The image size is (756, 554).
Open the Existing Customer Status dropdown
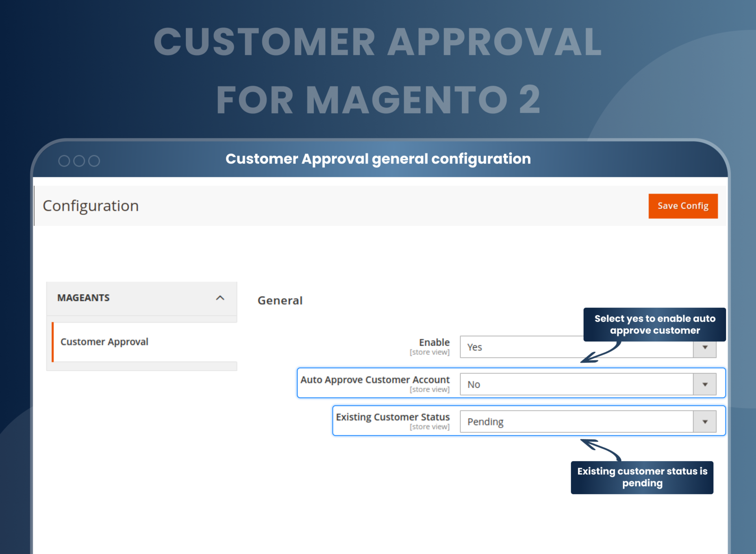point(705,422)
